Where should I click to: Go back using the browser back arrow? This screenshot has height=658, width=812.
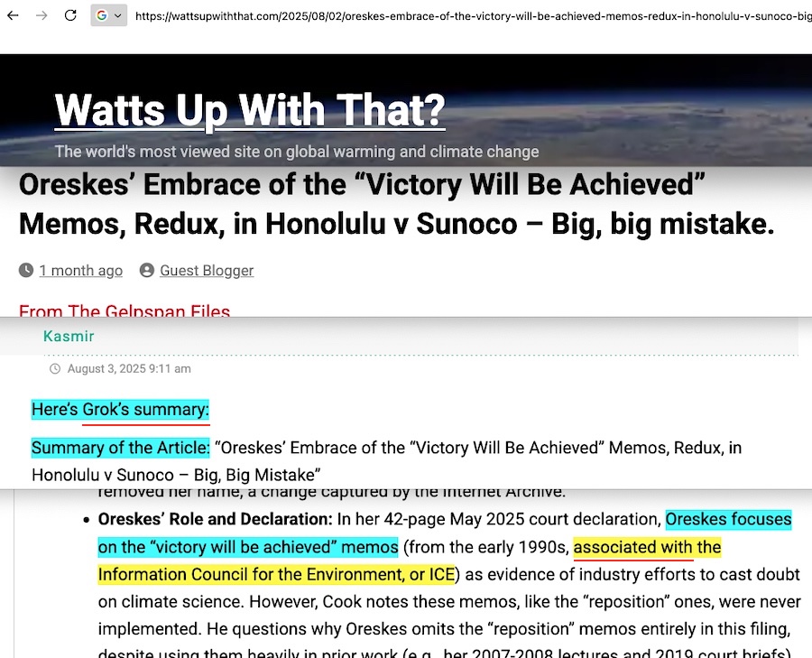[x=14, y=15]
